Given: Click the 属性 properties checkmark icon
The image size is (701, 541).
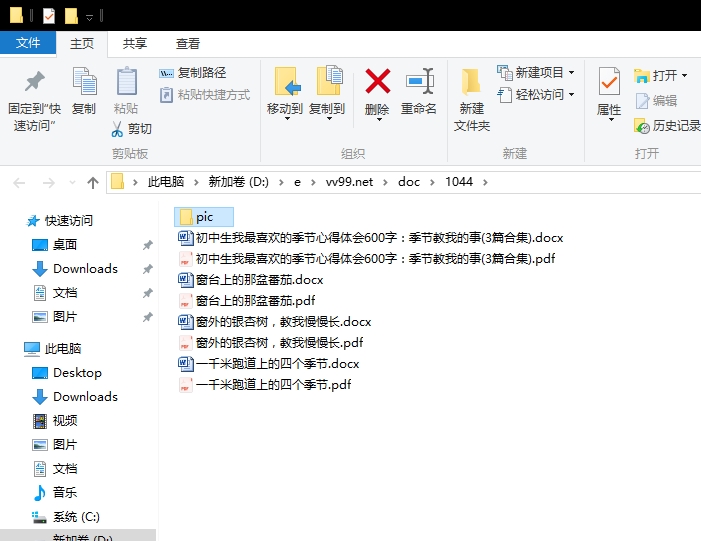Looking at the screenshot, I should tap(609, 81).
